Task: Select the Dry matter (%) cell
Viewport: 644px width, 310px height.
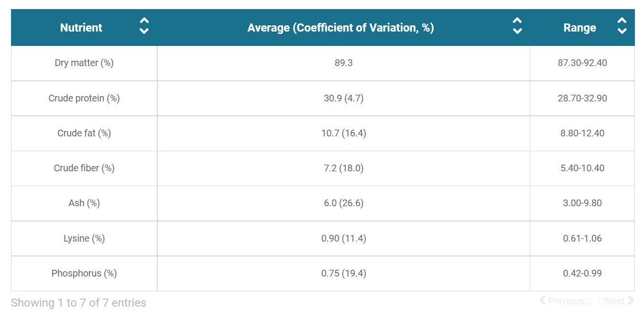Action: point(84,63)
